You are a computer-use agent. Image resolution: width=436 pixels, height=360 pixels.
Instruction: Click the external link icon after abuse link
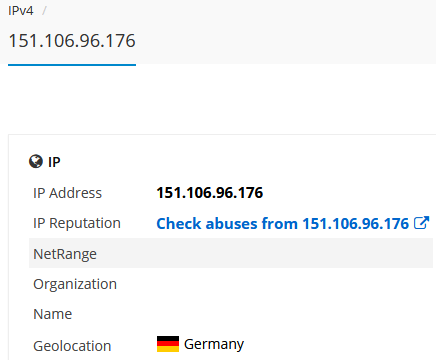(x=421, y=223)
